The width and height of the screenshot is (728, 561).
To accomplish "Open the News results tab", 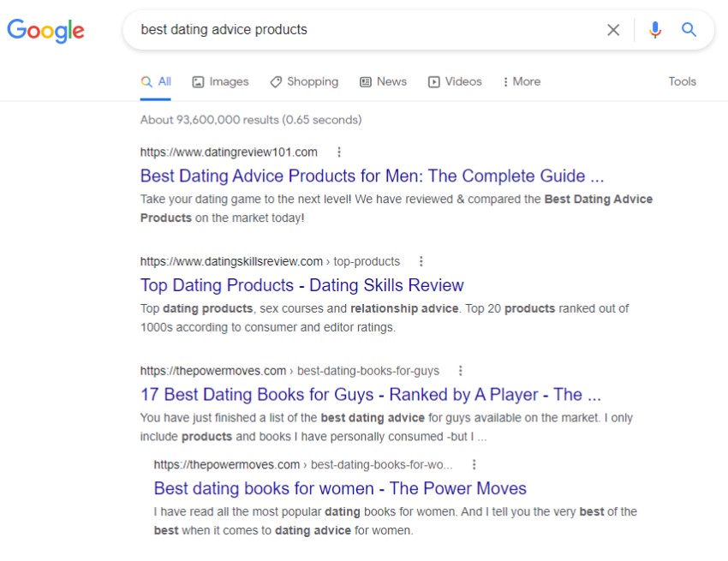I will tap(383, 81).
